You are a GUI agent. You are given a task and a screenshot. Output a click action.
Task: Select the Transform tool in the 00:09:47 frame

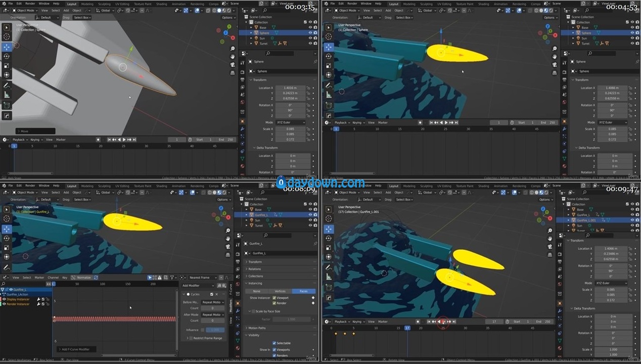329,257
